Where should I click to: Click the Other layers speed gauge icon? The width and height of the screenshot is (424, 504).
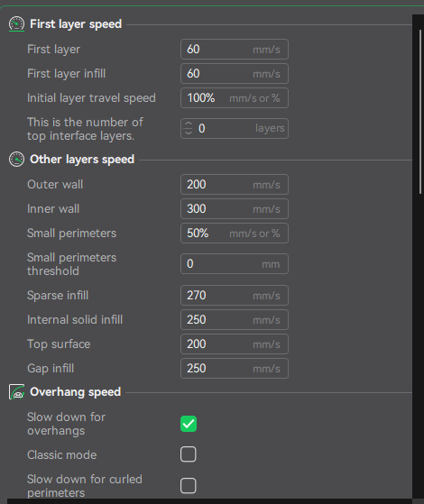16,160
